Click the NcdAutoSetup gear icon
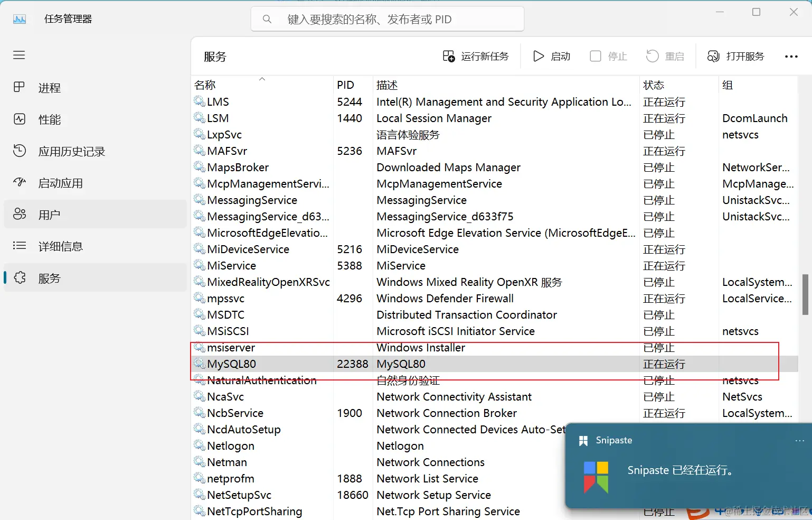Viewport: 812px width, 520px height. coord(200,429)
